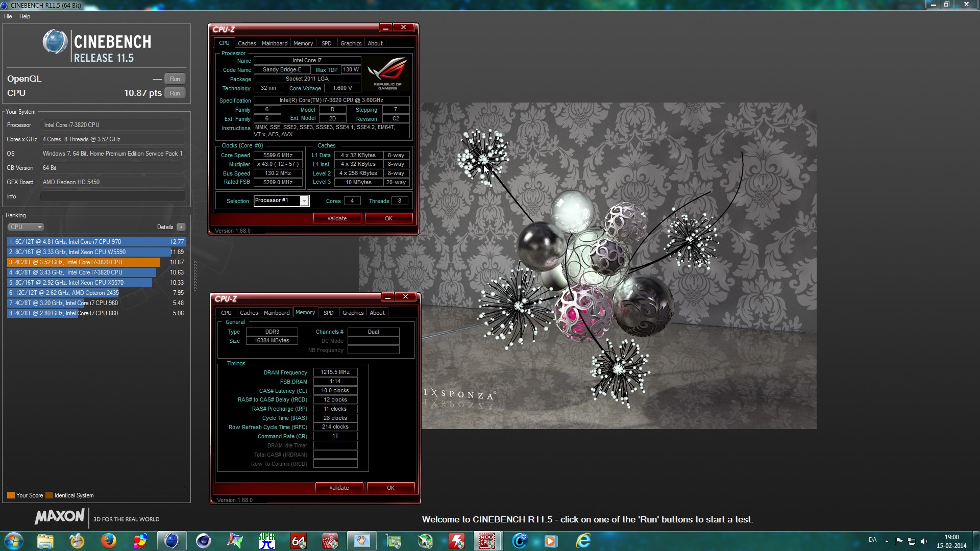Click the rendered spheres image preview
Image resolution: width=980 pixels, height=551 pixels.
click(587, 266)
